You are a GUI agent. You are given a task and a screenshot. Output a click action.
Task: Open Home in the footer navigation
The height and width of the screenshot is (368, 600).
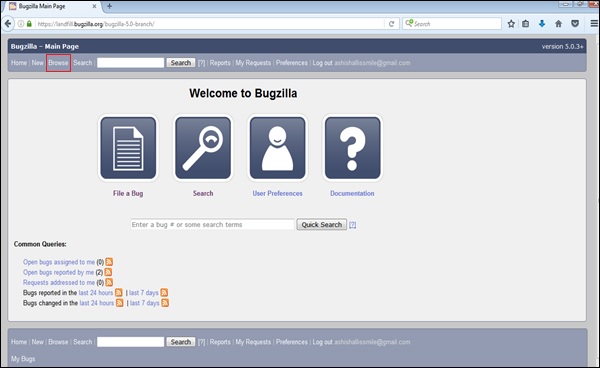(x=19, y=342)
